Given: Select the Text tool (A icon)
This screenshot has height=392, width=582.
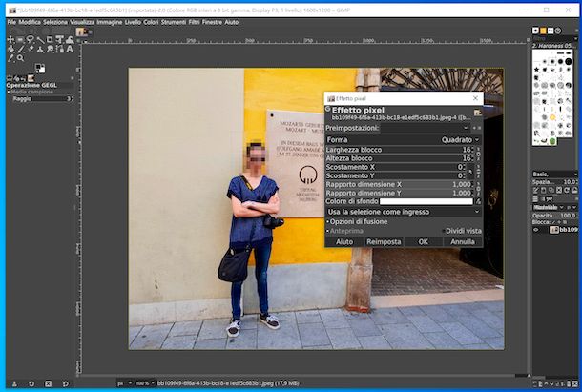Looking at the screenshot, I should click(x=70, y=49).
